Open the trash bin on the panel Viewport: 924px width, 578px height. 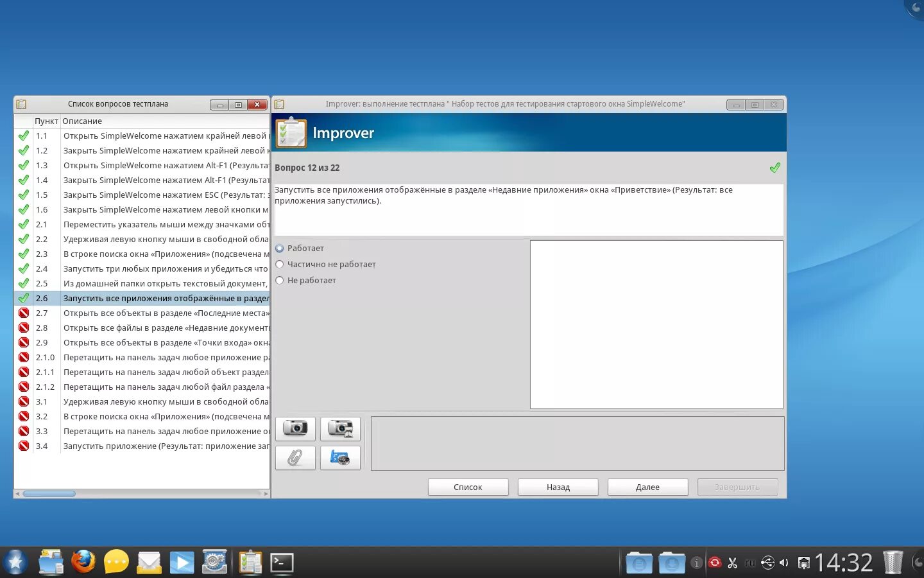[x=893, y=563]
